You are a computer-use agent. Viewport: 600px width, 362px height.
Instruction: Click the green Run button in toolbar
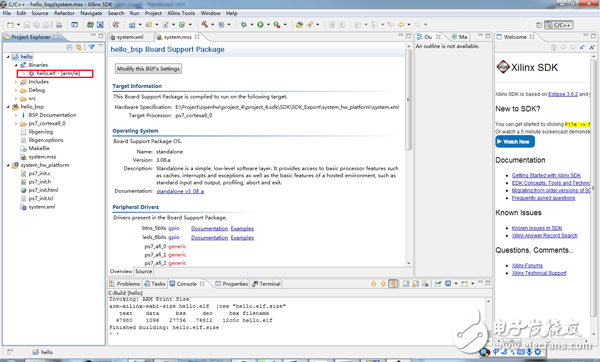(x=260, y=24)
